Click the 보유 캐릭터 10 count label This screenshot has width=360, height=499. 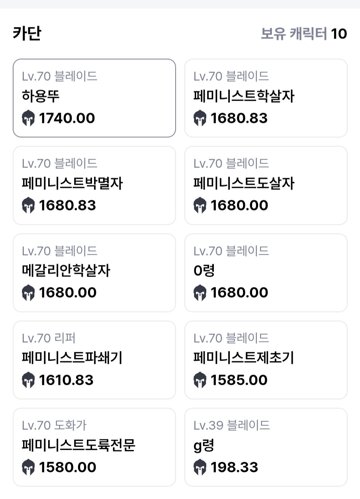click(x=304, y=34)
